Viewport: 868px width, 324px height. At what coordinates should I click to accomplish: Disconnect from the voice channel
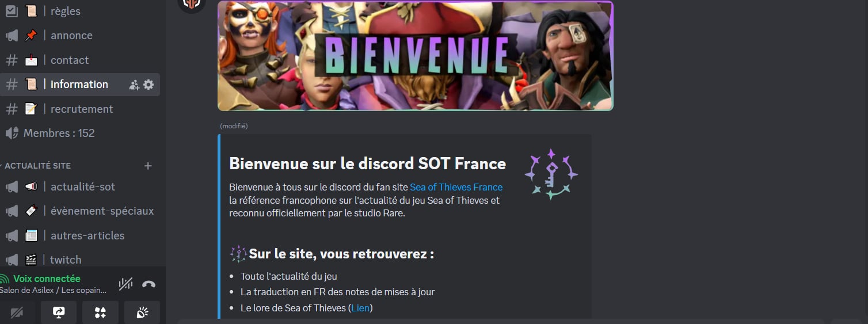tap(149, 284)
